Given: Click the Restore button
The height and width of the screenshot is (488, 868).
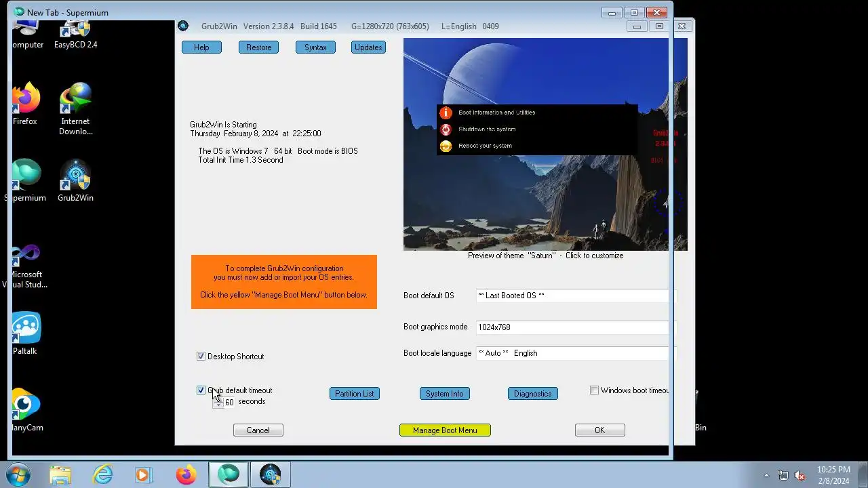Looking at the screenshot, I should point(258,47).
